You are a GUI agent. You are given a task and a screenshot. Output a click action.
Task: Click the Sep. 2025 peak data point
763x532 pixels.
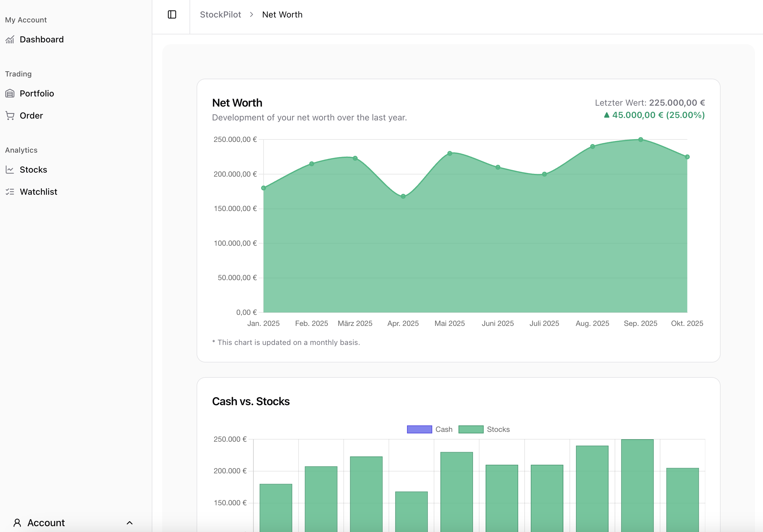[x=640, y=139]
